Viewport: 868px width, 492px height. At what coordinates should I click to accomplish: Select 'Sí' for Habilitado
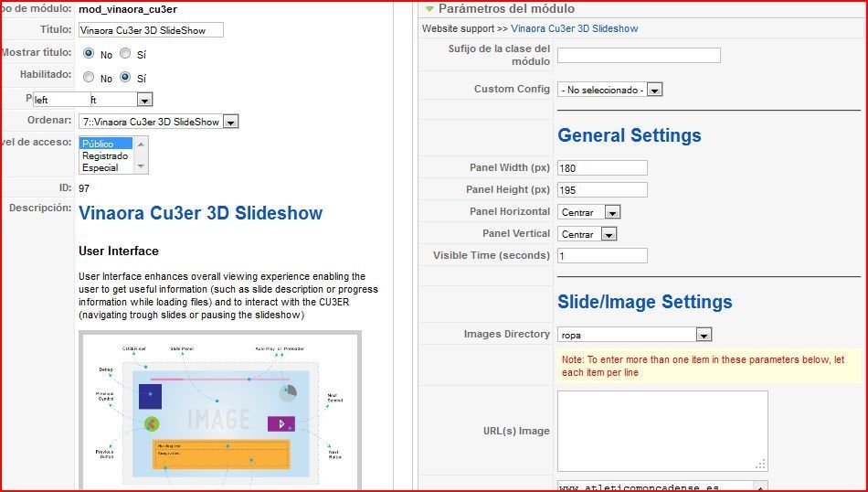[126, 77]
